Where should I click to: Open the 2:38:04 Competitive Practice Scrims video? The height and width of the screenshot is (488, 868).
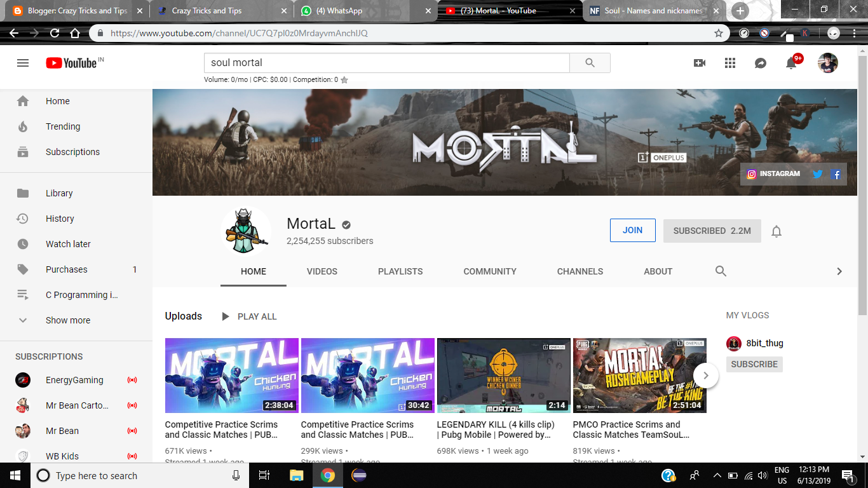coord(232,376)
